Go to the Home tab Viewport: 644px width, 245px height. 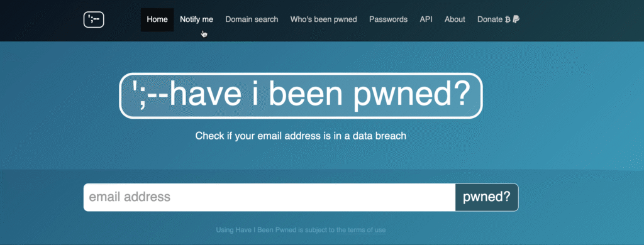coord(157,19)
